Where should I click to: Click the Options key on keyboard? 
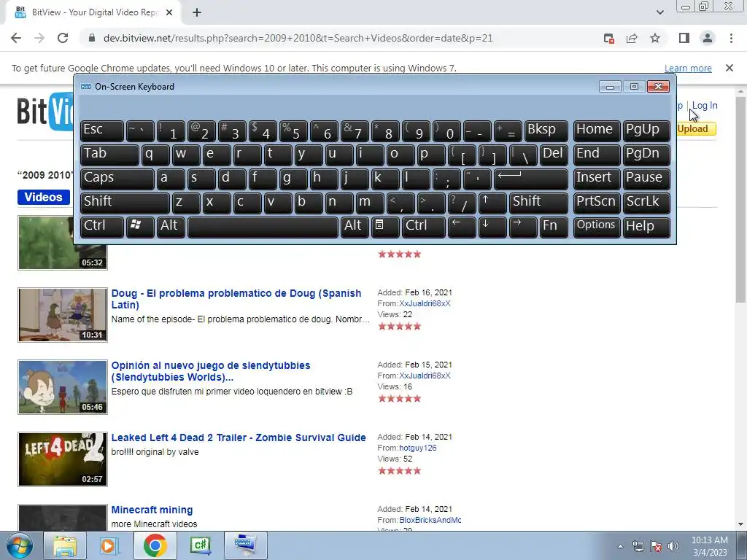tap(597, 227)
